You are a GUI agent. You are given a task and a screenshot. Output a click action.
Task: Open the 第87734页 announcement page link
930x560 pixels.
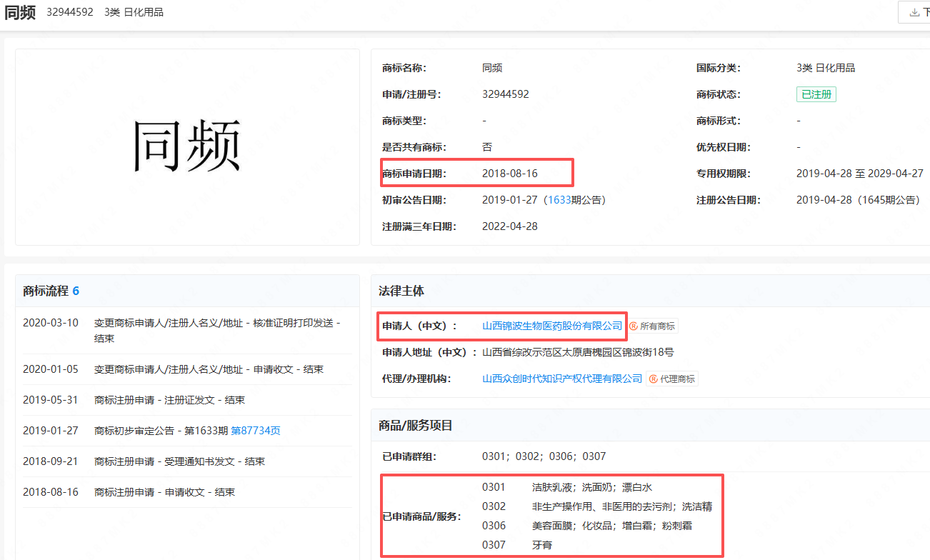tap(255, 431)
